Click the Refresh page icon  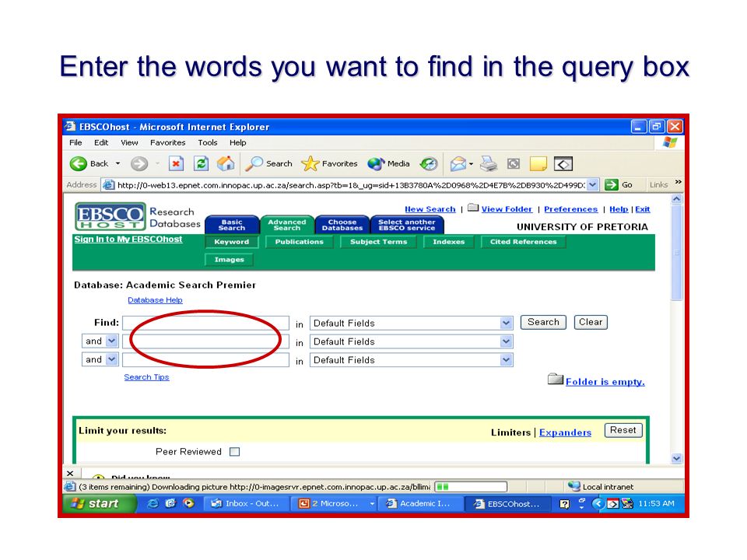[x=201, y=164]
